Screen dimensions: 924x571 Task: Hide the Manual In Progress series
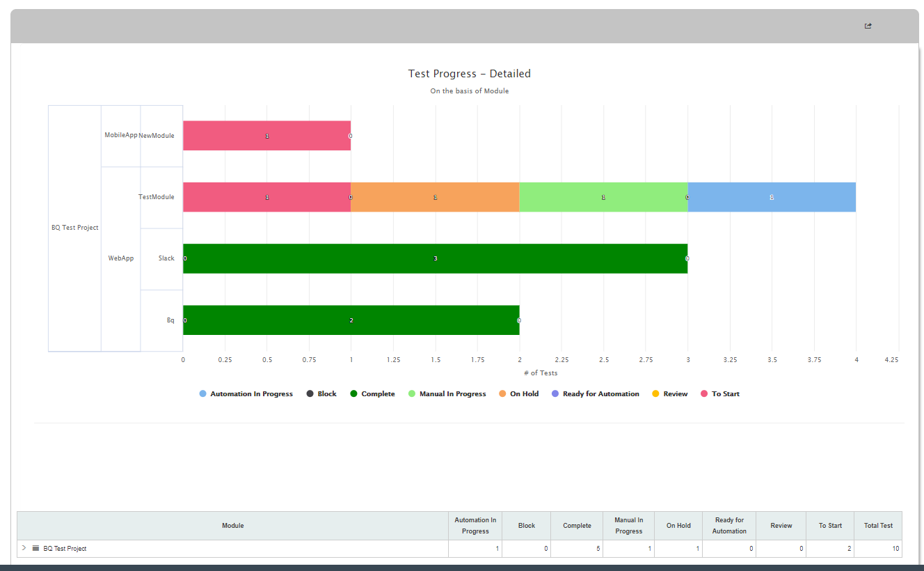[447, 394]
